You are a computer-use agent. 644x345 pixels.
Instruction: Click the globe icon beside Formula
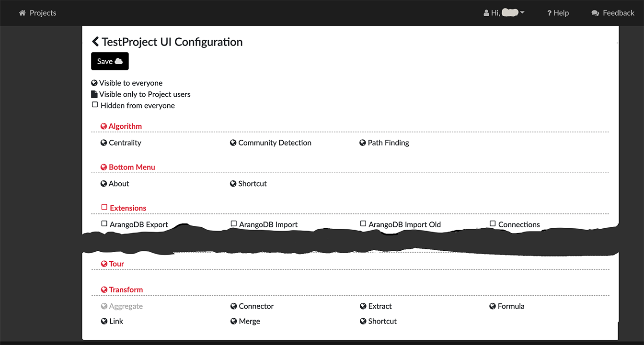(x=493, y=306)
